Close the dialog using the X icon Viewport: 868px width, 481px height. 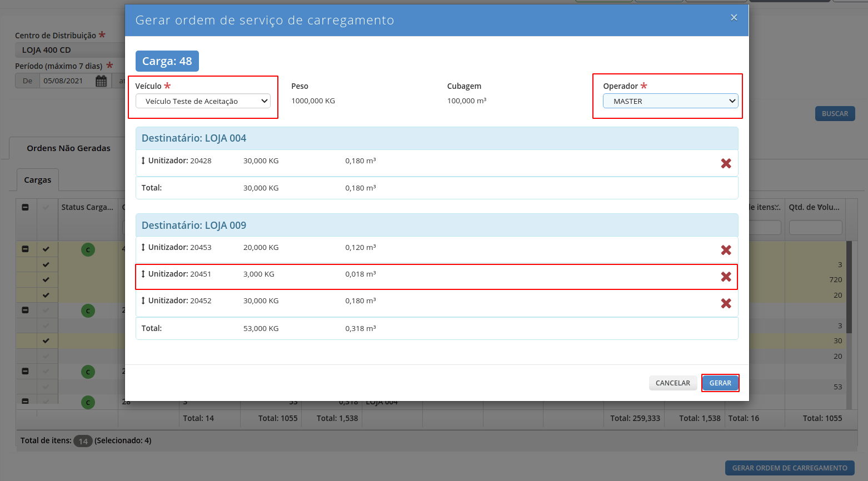[734, 18]
